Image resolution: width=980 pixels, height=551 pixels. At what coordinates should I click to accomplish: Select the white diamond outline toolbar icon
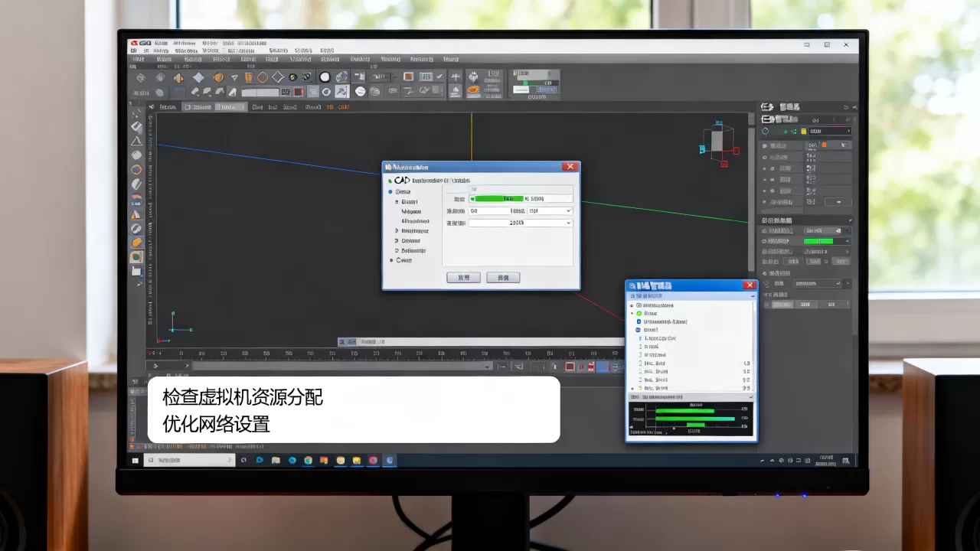click(x=278, y=77)
